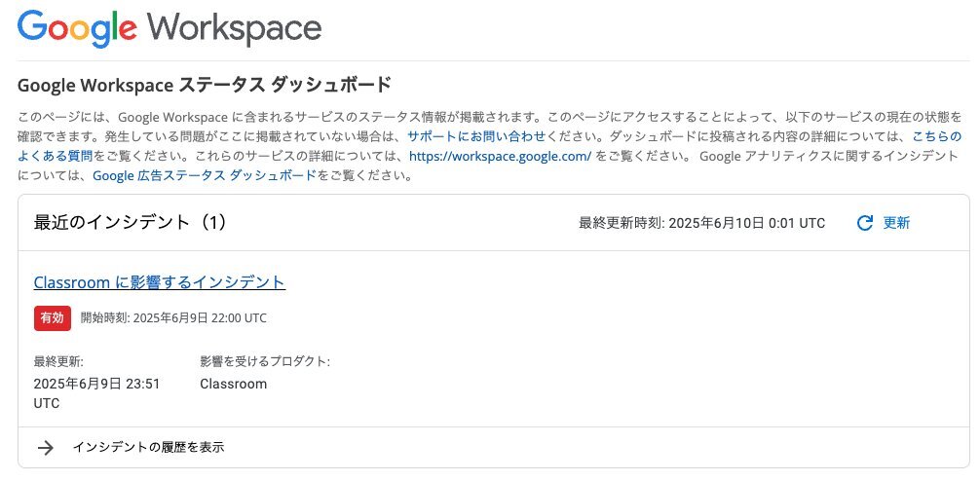This screenshot has width=980, height=481.
Task: Click the 最近のインシデント（1） heading
Action: [x=130, y=222]
